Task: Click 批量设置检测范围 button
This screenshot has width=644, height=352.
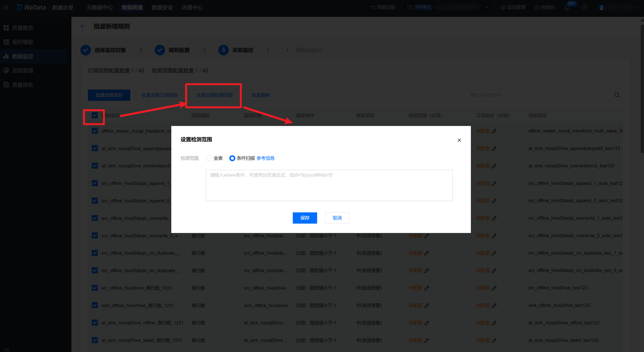Action: [x=215, y=95]
